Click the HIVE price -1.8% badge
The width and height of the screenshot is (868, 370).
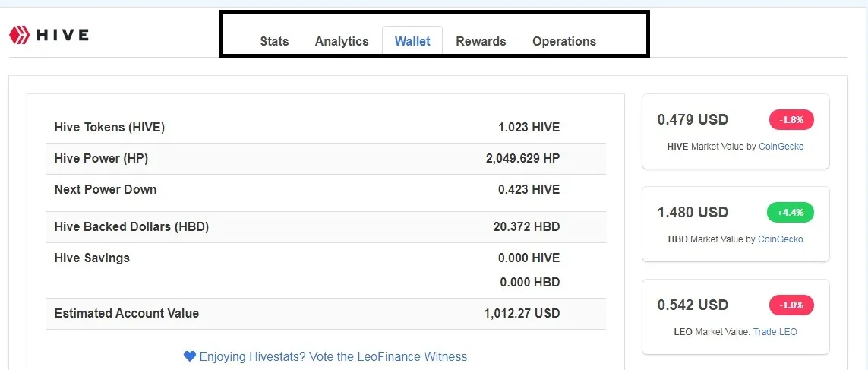pyautogui.click(x=791, y=119)
